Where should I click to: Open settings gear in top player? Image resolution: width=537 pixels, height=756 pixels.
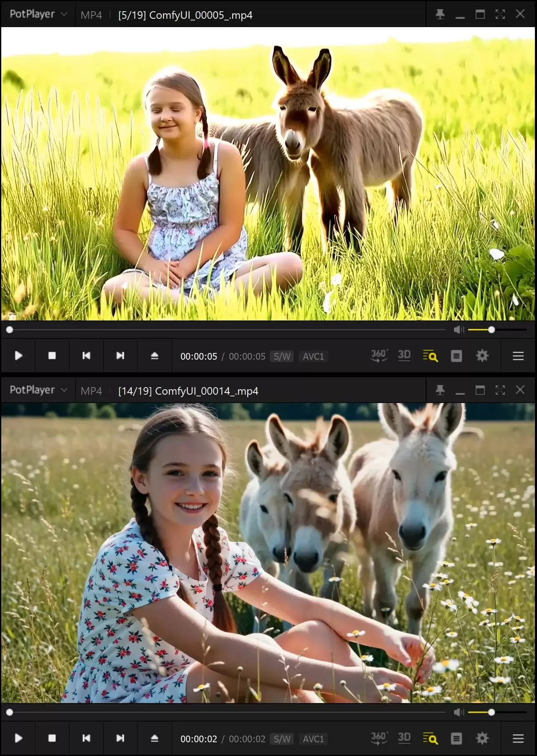pos(482,356)
